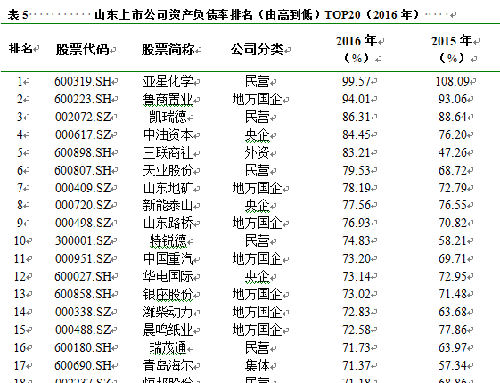Click stock code 000720.SZ

83,205
